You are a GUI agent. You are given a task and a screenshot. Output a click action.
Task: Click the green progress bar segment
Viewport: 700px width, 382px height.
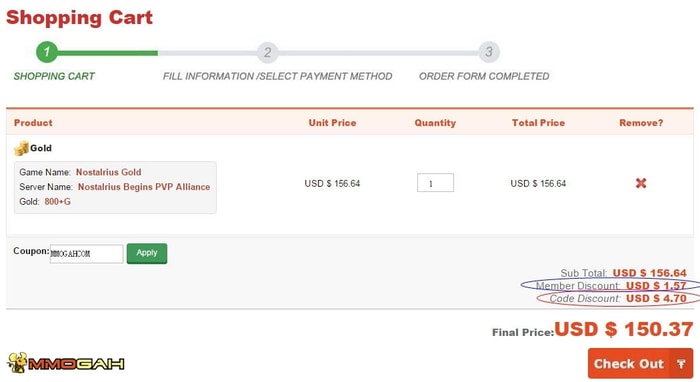(x=108, y=53)
